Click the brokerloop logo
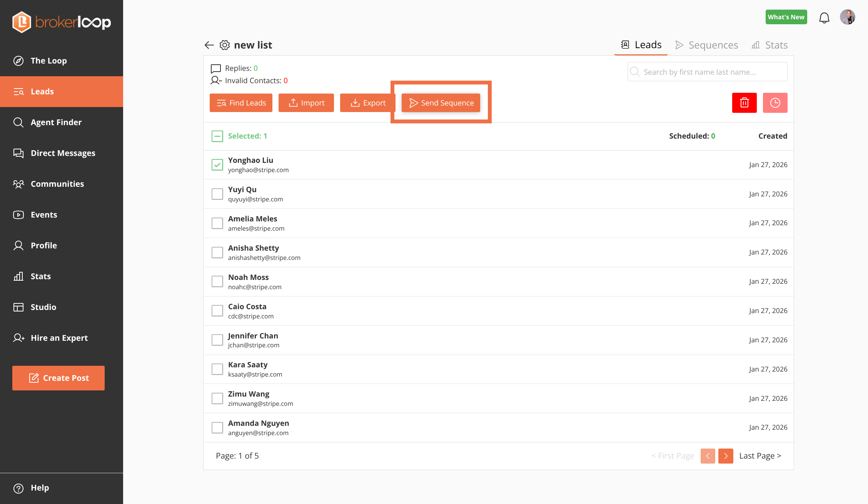Viewport: 868px width, 504px height. point(62,22)
